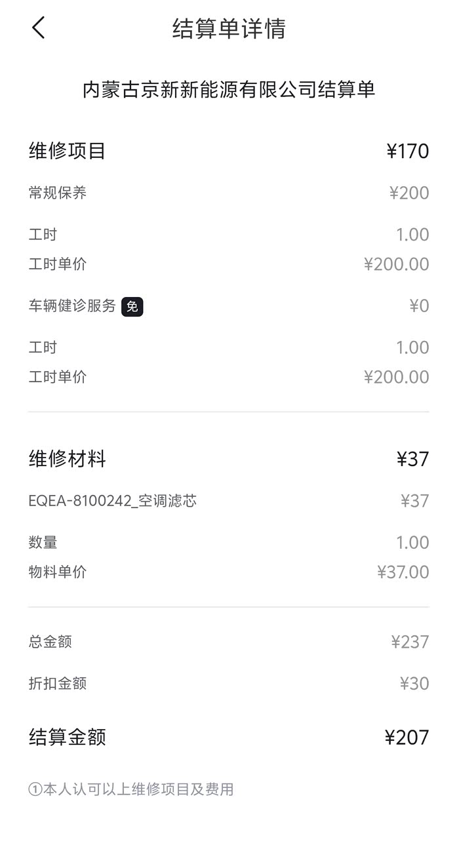Tap the 免 free badge icon
The image size is (459, 868).
132,306
